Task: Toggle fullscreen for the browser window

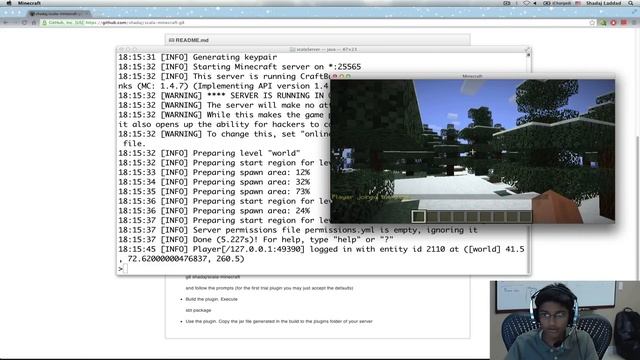Action: click(636, 12)
